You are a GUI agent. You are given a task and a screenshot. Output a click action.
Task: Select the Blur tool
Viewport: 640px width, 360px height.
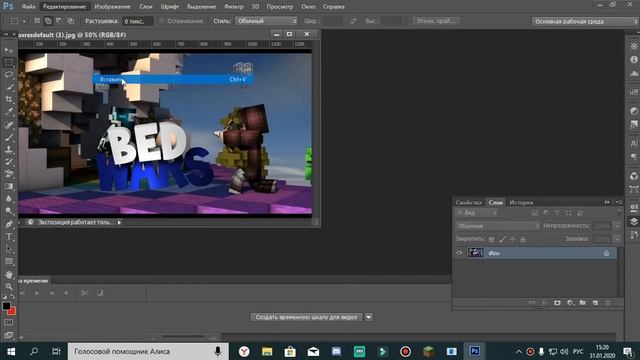[9, 199]
